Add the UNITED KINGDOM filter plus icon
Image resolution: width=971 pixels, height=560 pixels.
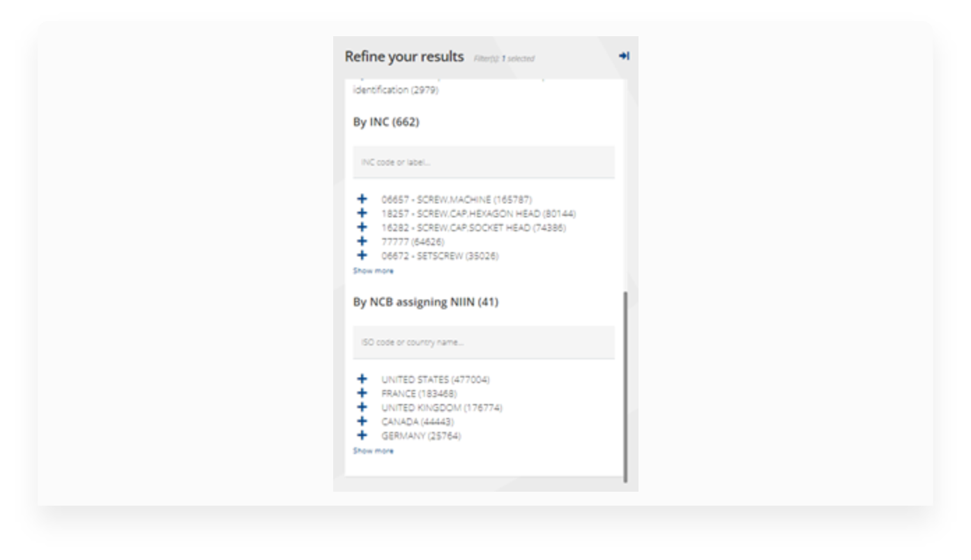click(x=362, y=407)
